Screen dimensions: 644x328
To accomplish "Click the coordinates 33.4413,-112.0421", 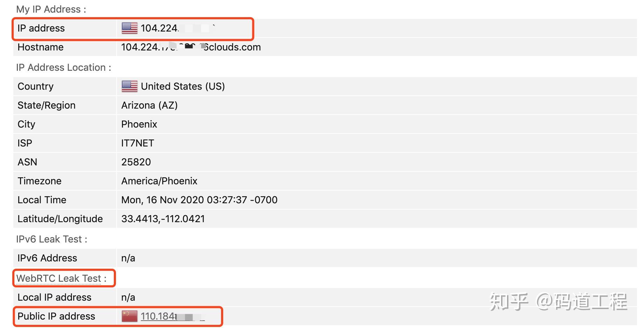I will click(163, 219).
